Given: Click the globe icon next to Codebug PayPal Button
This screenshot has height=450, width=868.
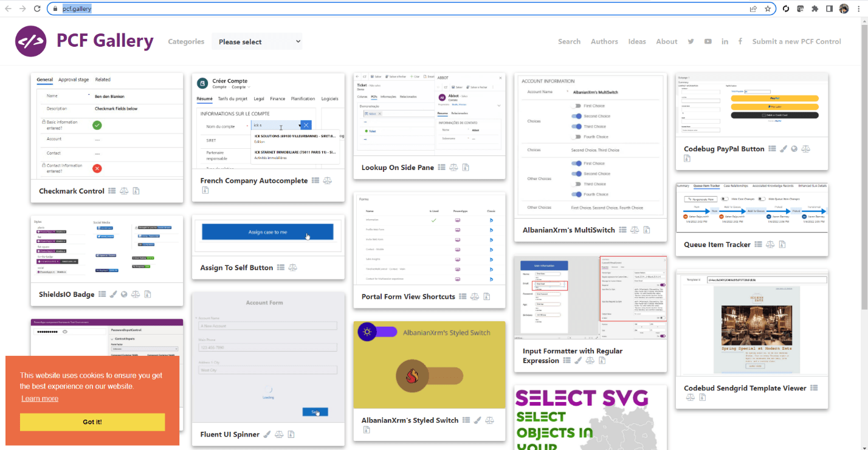Looking at the screenshot, I should [x=794, y=149].
